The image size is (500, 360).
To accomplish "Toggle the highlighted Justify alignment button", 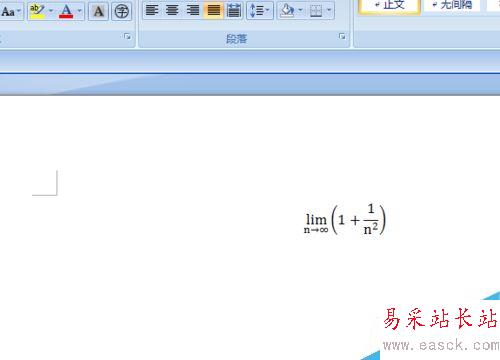I will click(x=213, y=10).
